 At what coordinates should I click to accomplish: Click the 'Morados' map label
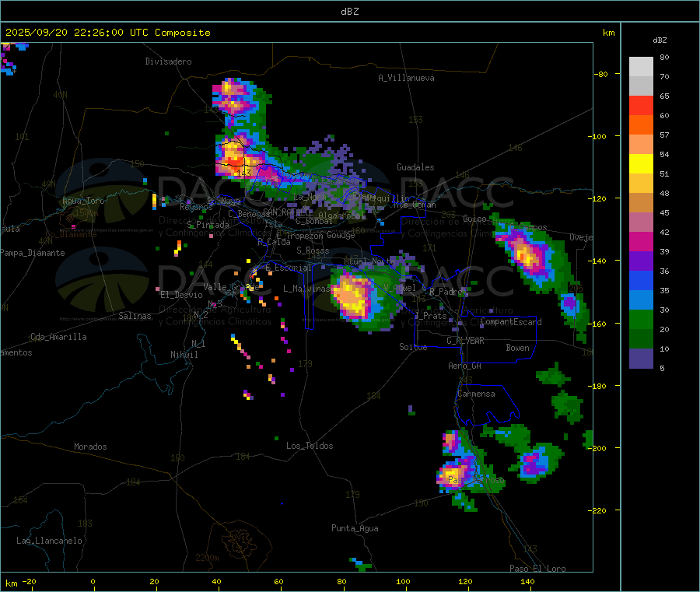(x=90, y=447)
